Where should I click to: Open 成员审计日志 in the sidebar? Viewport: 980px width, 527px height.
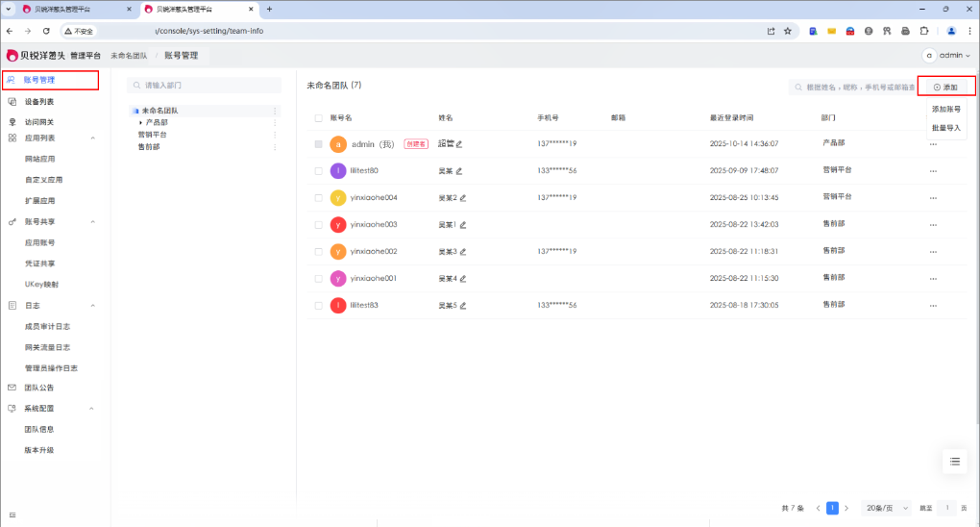coord(47,326)
